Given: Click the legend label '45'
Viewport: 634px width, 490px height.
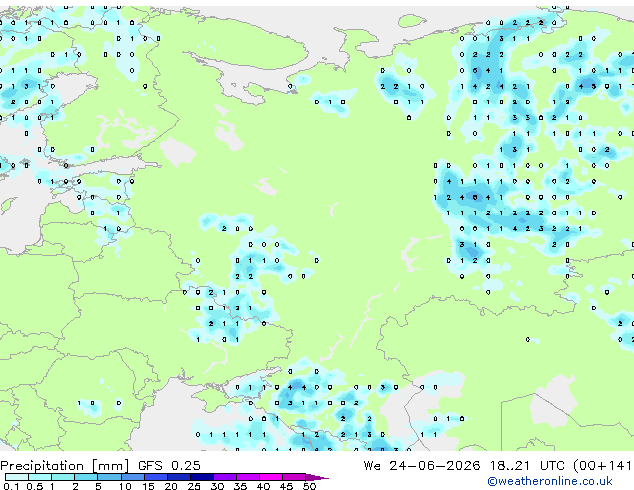Looking at the screenshot, I should pyautogui.click(x=286, y=486).
